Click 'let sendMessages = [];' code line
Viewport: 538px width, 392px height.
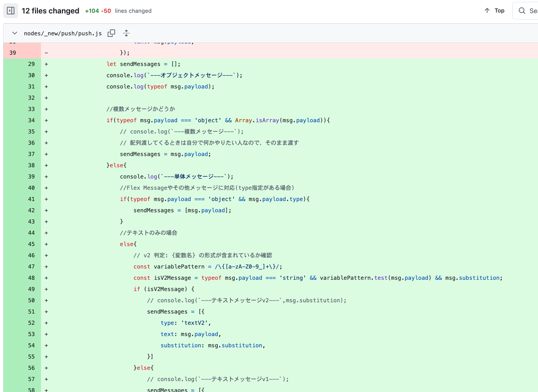coord(143,64)
